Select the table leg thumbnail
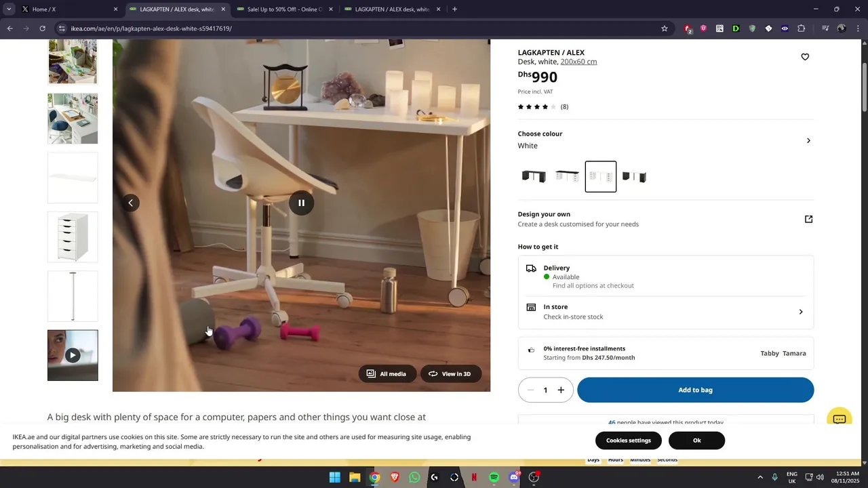The image size is (868, 488). click(x=73, y=296)
